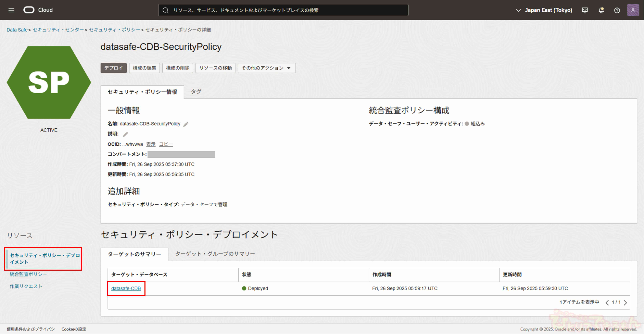Screen dimensions: 644x334
Task: Open the Cloud Shell developer tools icon
Action: [x=585, y=10]
